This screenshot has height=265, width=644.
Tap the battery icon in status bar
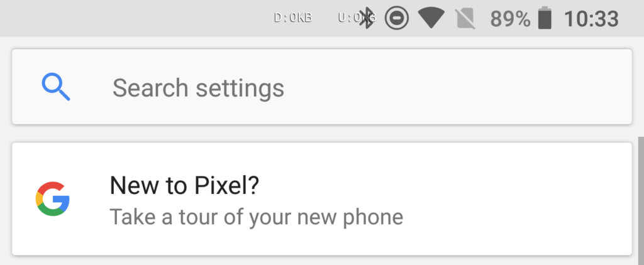pyautogui.click(x=545, y=18)
